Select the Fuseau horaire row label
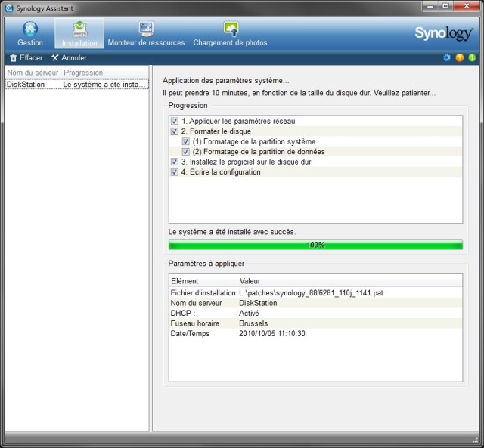The height and width of the screenshot is (448, 484). (x=195, y=323)
